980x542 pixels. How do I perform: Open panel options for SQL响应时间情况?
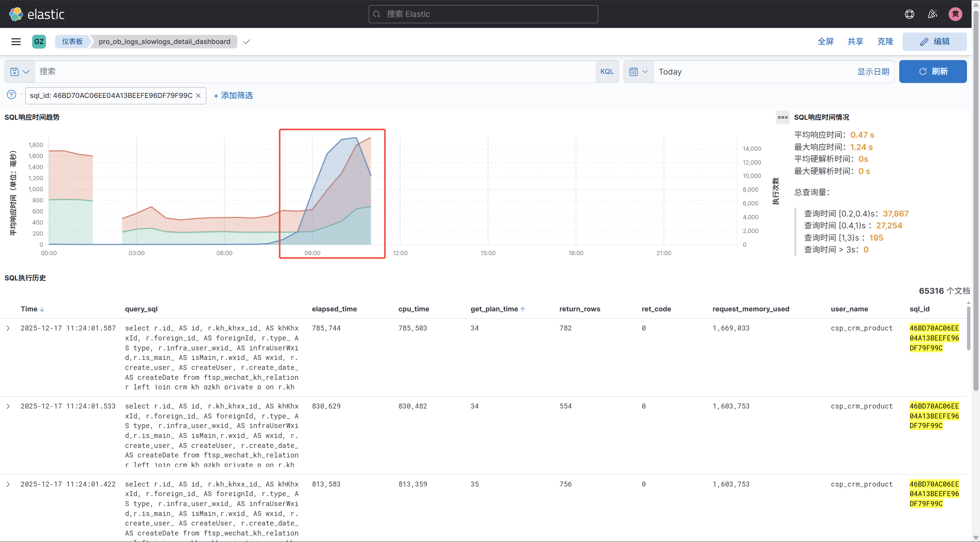point(782,117)
